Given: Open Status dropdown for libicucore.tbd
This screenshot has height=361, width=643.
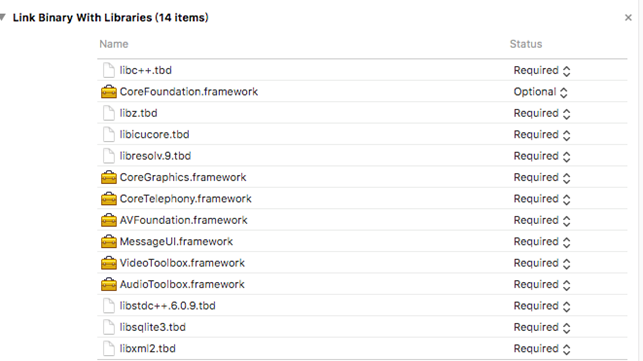Looking at the screenshot, I should 542,135.
